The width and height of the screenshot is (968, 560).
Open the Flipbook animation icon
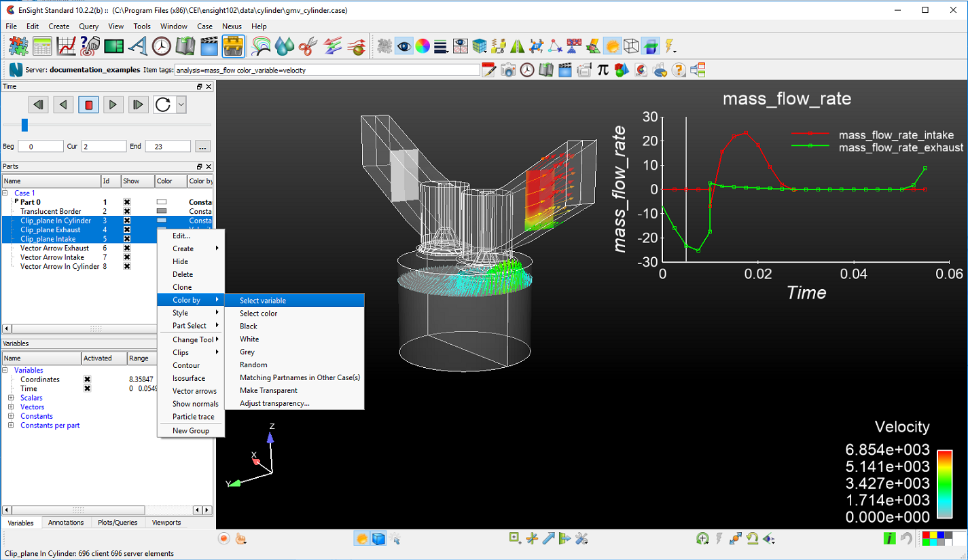point(185,46)
